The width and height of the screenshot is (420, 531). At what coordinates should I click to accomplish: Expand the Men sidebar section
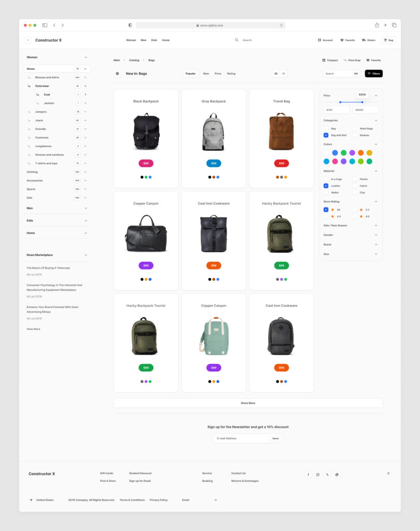pos(86,208)
